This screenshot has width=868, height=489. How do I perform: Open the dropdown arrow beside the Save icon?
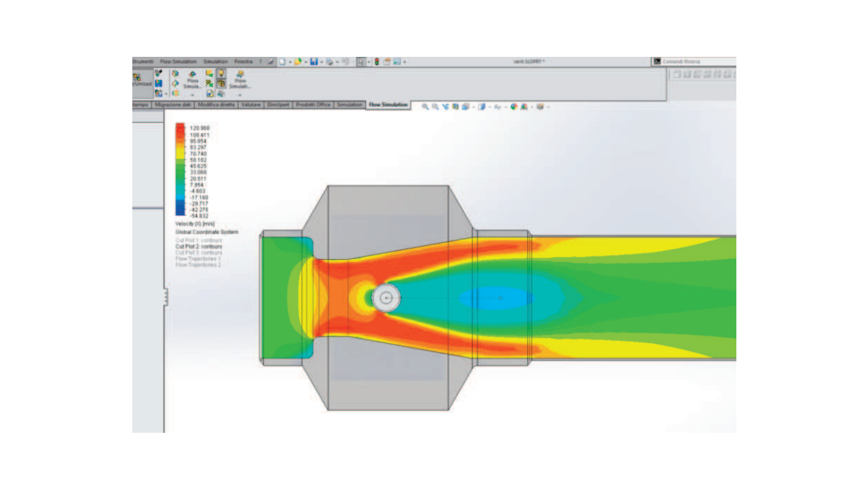click(321, 62)
